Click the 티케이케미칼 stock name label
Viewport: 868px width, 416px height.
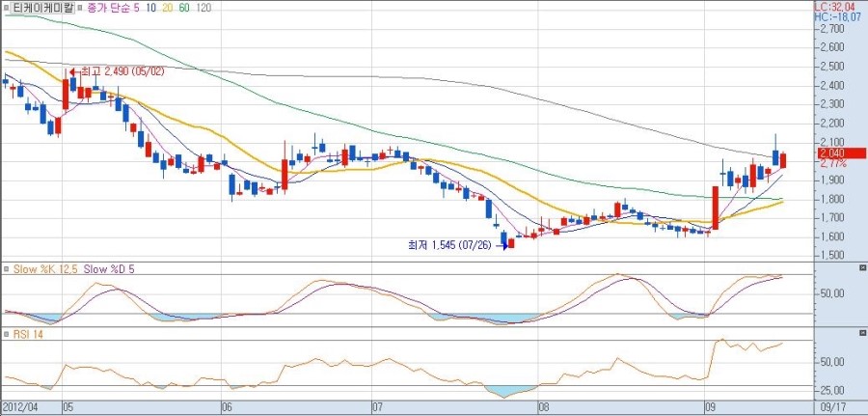42,8
